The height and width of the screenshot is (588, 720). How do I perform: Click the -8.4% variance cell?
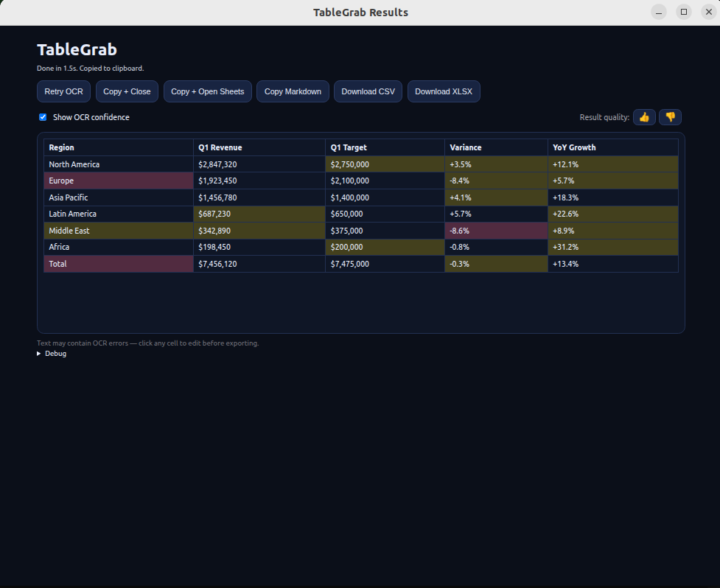click(496, 181)
